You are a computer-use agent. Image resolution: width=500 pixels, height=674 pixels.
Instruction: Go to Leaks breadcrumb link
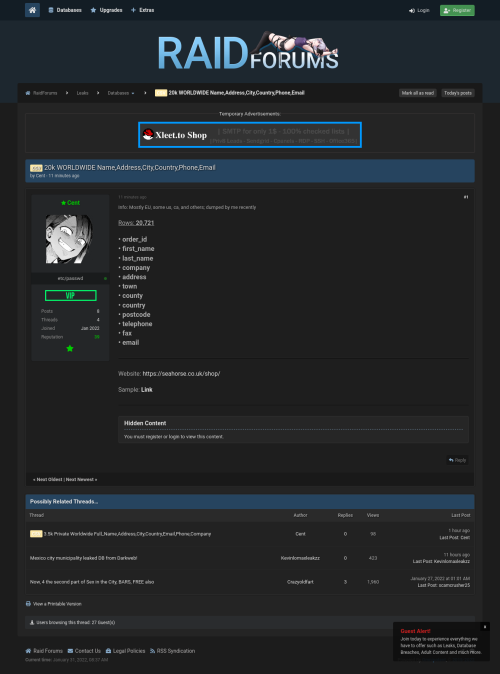pyautogui.click(x=82, y=93)
